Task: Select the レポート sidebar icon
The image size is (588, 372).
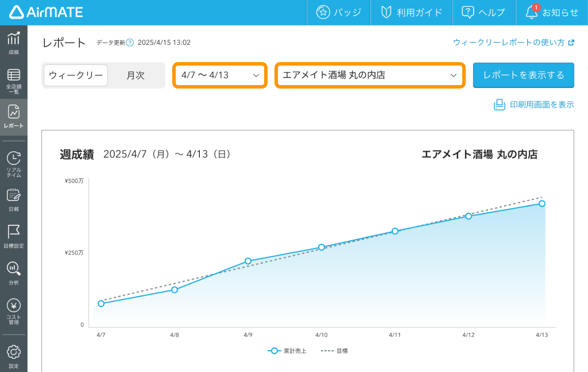Action: [x=14, y=112]
